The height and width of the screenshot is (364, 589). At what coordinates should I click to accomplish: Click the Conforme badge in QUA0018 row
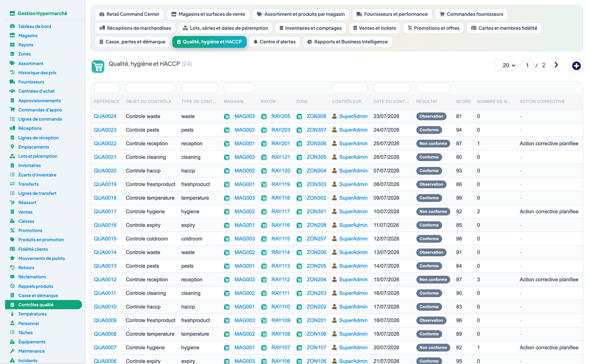click(429, 198)
